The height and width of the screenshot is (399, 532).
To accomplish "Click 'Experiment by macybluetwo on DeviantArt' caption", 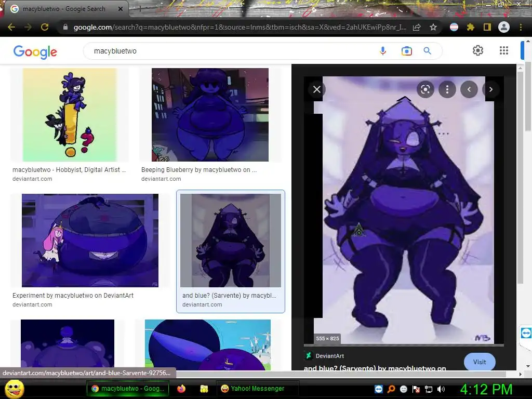I will pyautogui.click(x=73, y=296).
